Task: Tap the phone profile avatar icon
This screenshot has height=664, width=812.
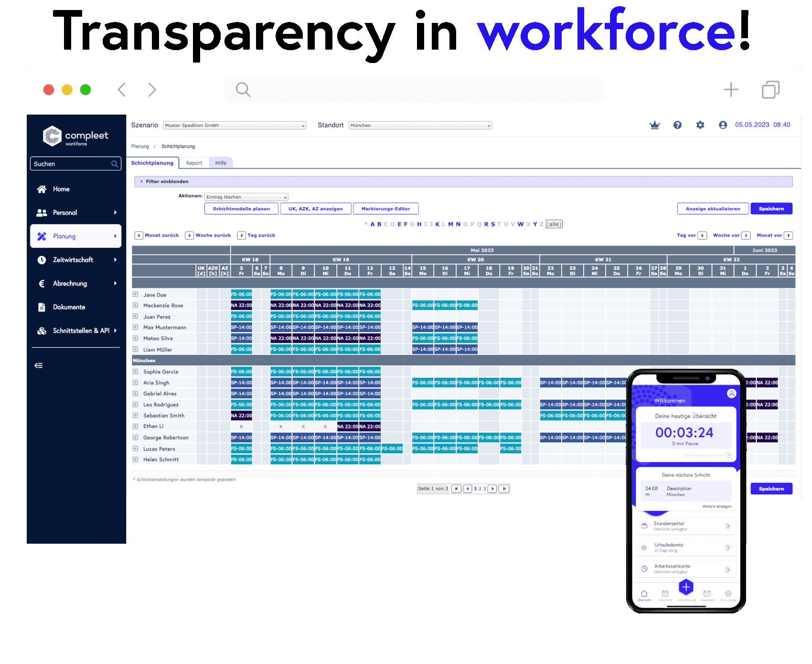Action: [731, 393]
